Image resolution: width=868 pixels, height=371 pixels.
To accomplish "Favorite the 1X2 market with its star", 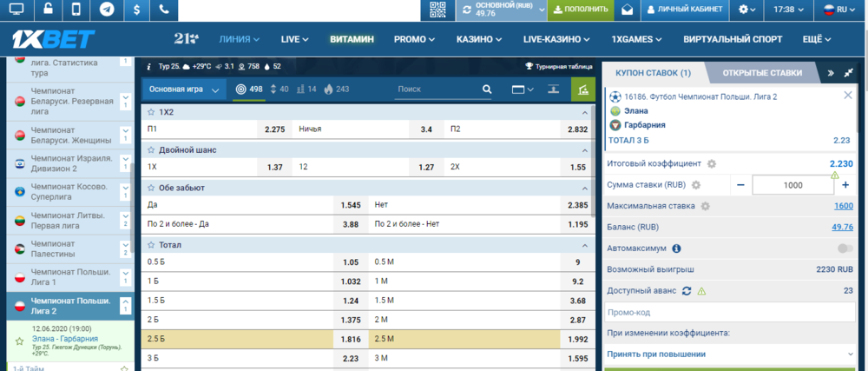I will pyautogui.click(x=150, y=112).
